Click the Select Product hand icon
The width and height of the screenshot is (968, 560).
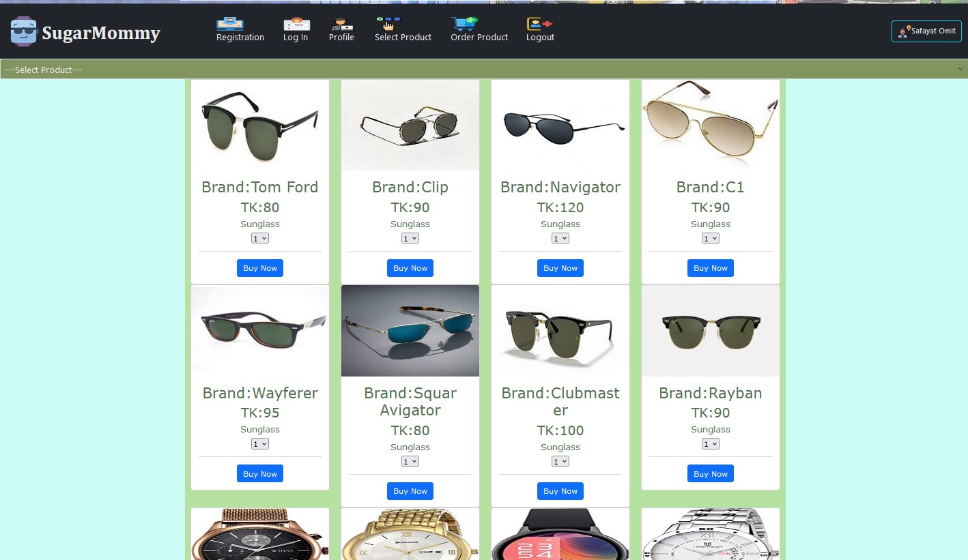point(388,23)
